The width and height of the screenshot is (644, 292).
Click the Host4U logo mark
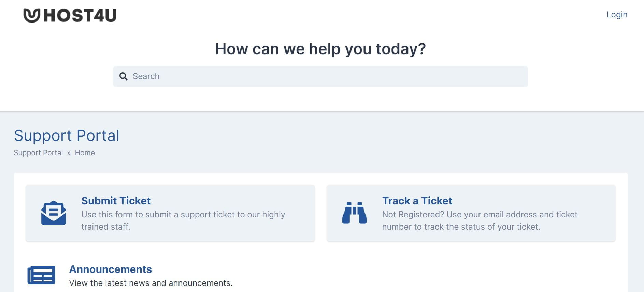coord(31,14)
